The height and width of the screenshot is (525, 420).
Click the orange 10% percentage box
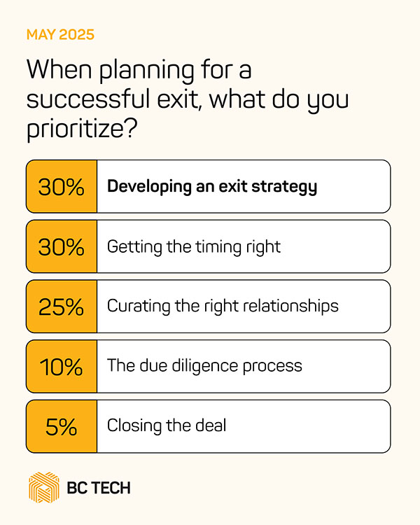tap(61, 366)
